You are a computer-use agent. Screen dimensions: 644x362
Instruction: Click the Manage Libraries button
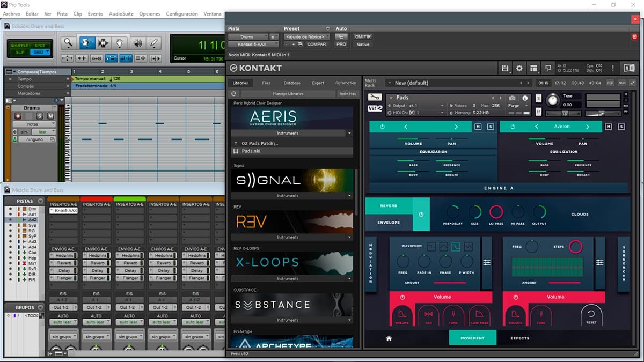click(288, 94)
